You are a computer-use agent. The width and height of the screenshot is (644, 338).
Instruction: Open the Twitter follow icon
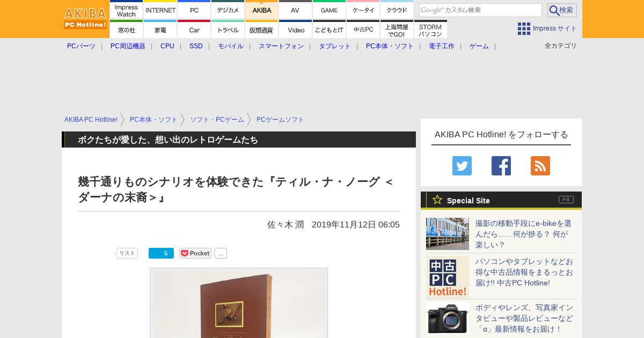tap(462, 166)
